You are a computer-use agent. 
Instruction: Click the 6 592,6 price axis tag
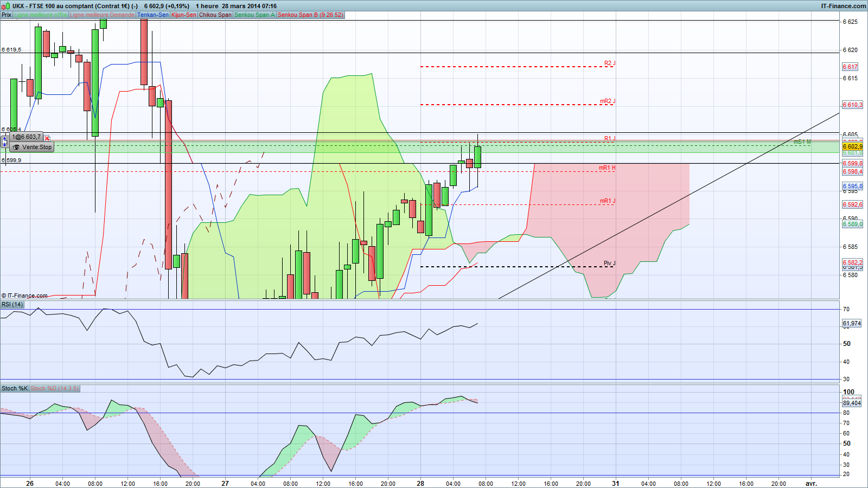pos(852,204)
